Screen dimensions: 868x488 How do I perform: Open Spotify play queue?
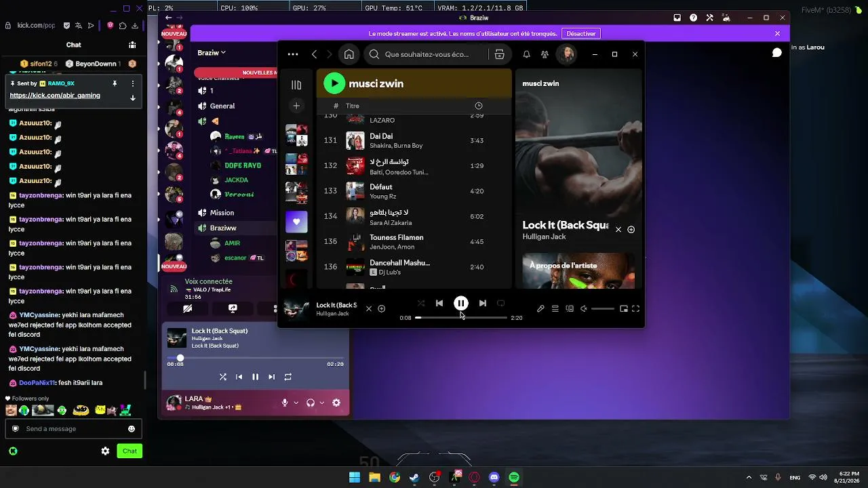[x=555, y=309]
